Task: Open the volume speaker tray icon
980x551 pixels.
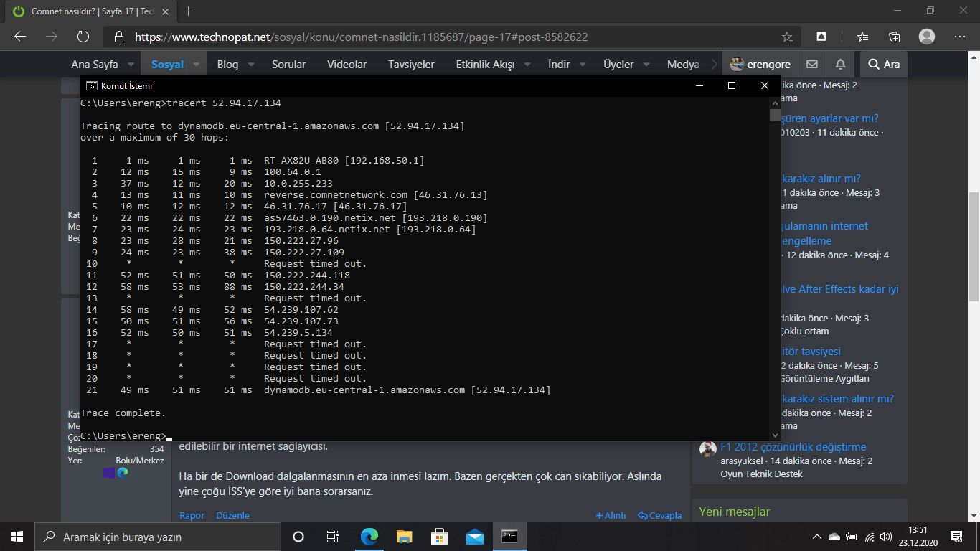Action: 887,537
